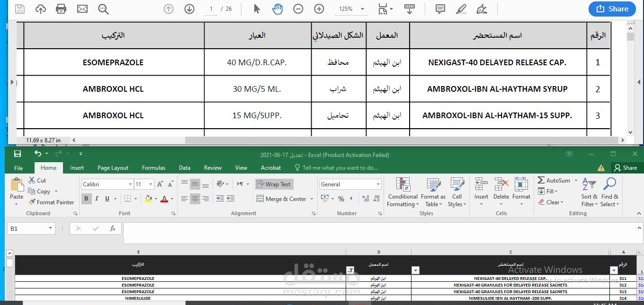The width and height of the screenshot is (644, 305).
Task: Increase the cell indent
Action: tap(231, 199)
